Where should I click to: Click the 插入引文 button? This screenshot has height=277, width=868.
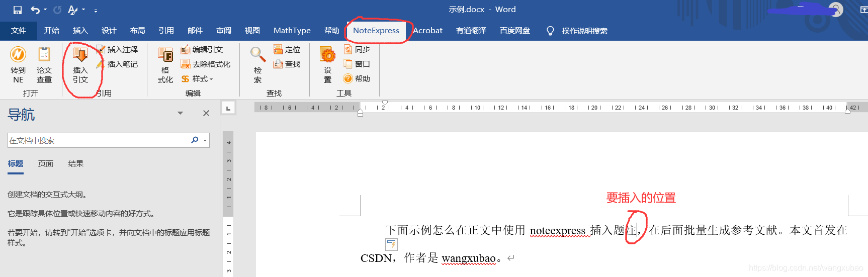80,65
